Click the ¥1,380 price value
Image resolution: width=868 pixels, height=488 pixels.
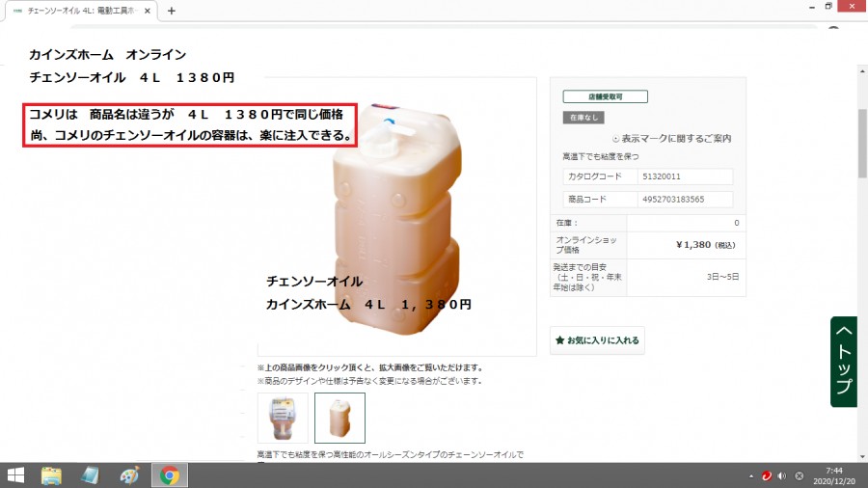tap(693, 245)
